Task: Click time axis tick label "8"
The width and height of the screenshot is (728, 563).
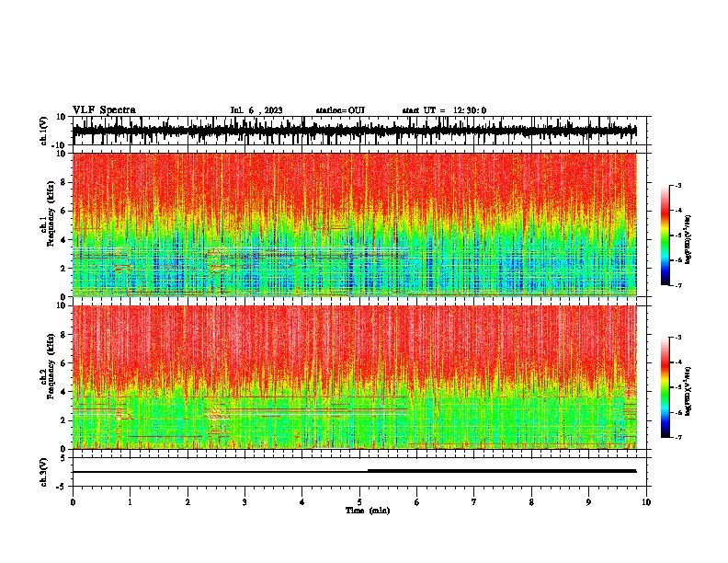Action: click(x=531, y=502)
